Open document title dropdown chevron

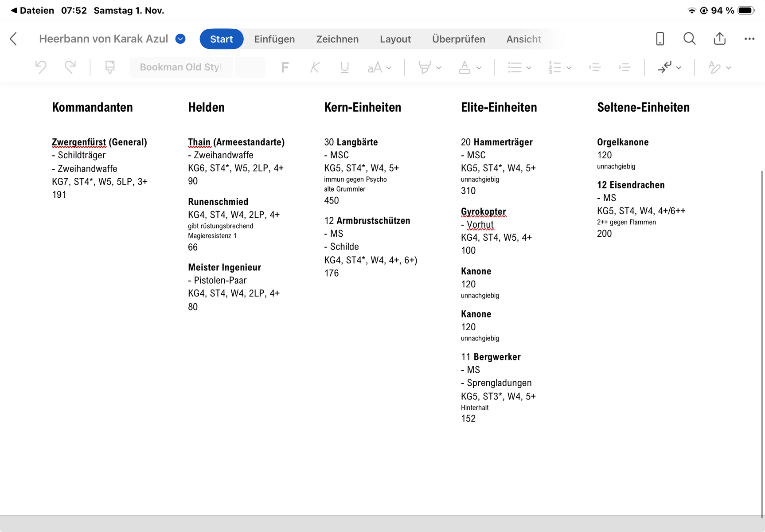click(180, 39)
